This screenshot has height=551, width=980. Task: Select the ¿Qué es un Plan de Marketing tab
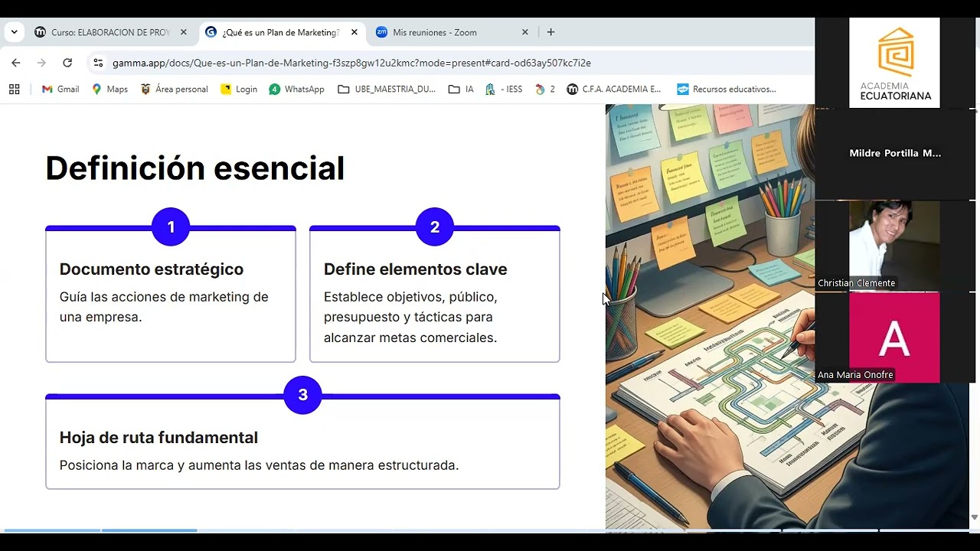tap(281, 32)
